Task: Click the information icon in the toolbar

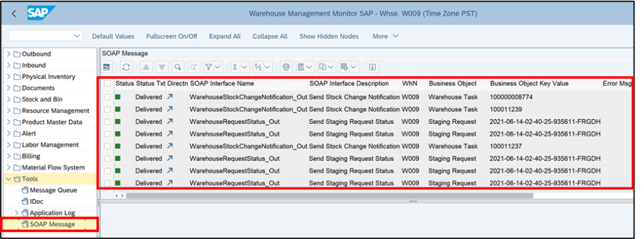Action: (372, 67)
